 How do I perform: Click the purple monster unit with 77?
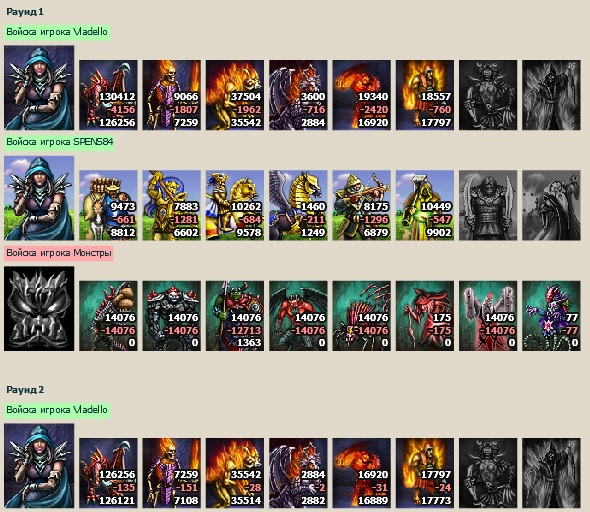click(551, 316)
